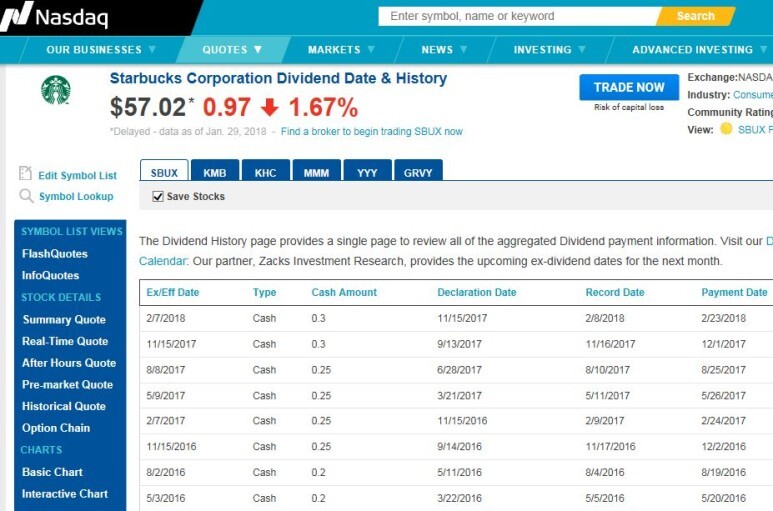Open the Find a broker SBUX link

(372, 132)
